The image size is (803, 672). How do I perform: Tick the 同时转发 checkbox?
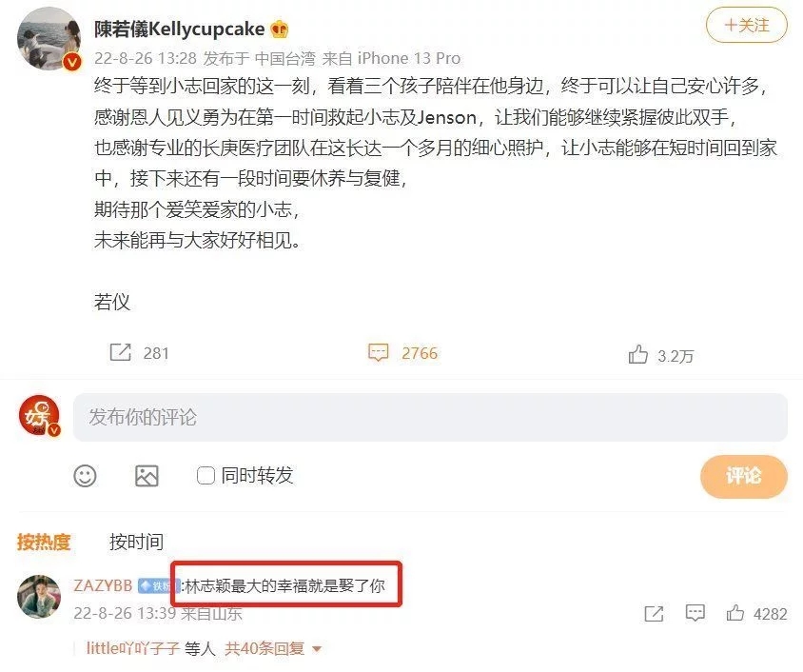(x=206, y=475)
